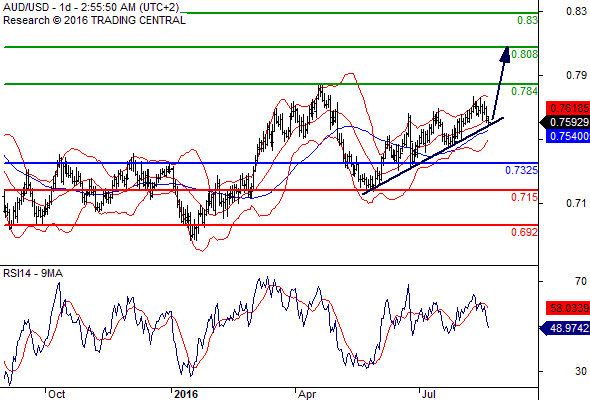Click the 58.0339 red RSI value tag
Screen dimensions: 590x400
coord(568,309)
